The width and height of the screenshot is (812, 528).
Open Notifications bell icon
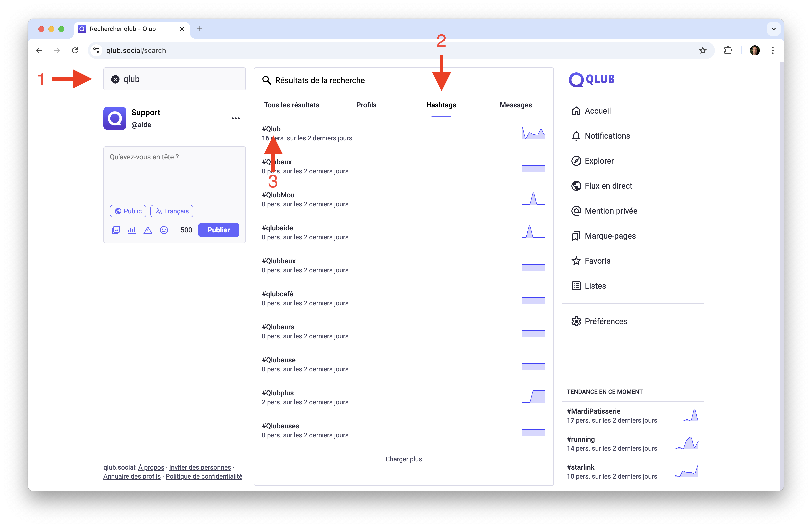click(576, 136)
